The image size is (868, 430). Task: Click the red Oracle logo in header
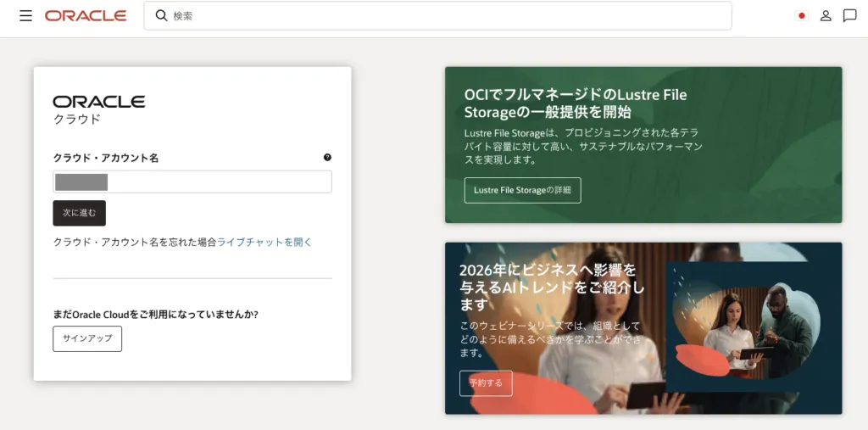86,15
